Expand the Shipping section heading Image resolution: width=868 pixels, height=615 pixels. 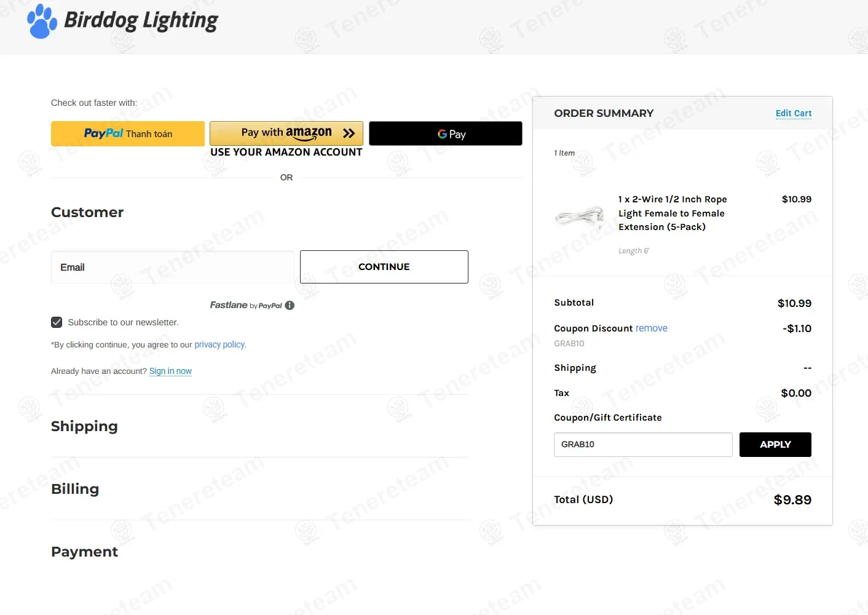tap(84, 426)
